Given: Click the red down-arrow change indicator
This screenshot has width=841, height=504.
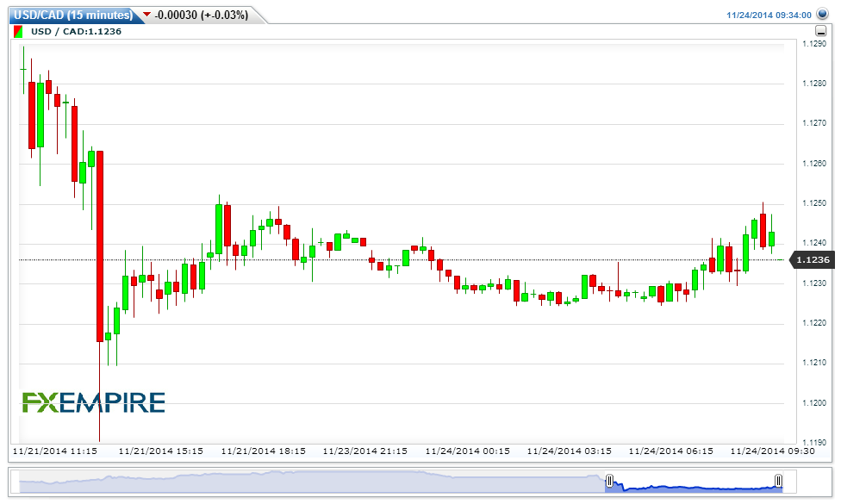Looking at the screenshot, I should point(147,15).
